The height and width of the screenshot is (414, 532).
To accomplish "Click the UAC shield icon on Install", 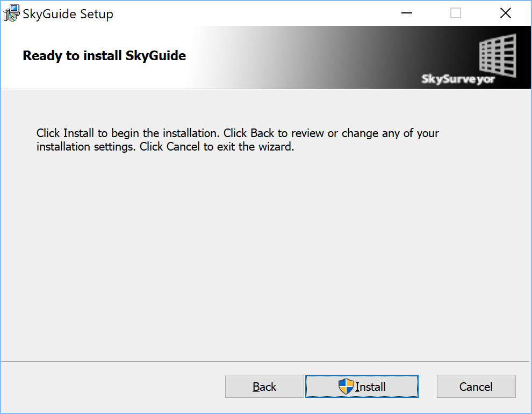I will (x=346, y=387).
